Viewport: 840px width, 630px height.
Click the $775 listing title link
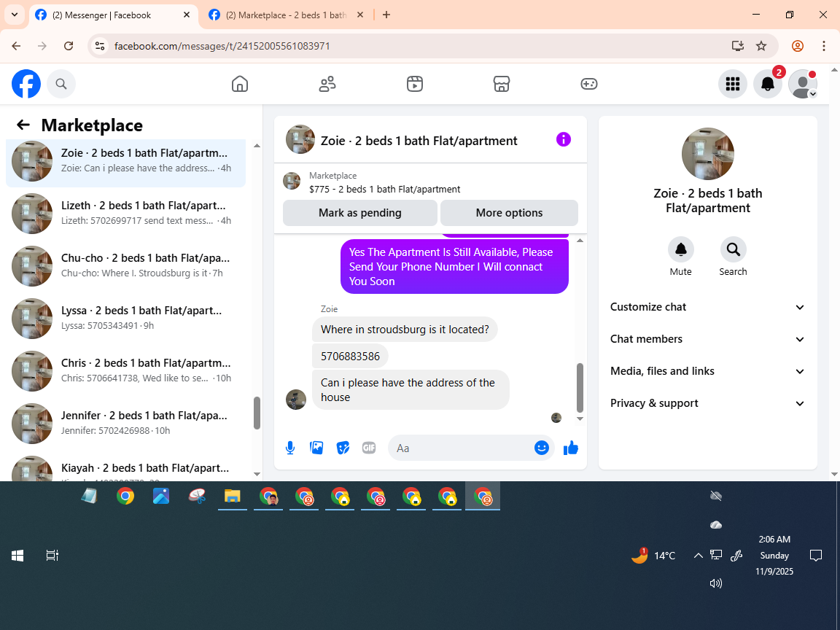tap(385, 189)
